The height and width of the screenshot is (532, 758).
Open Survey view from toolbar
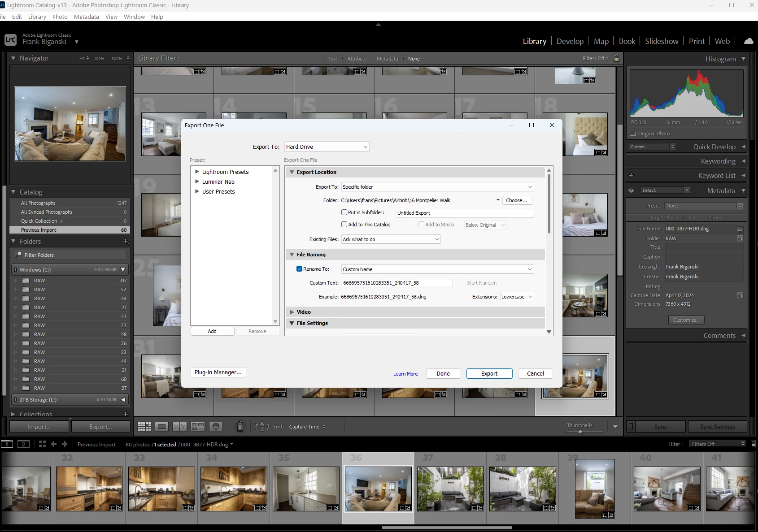coord(198,426)
